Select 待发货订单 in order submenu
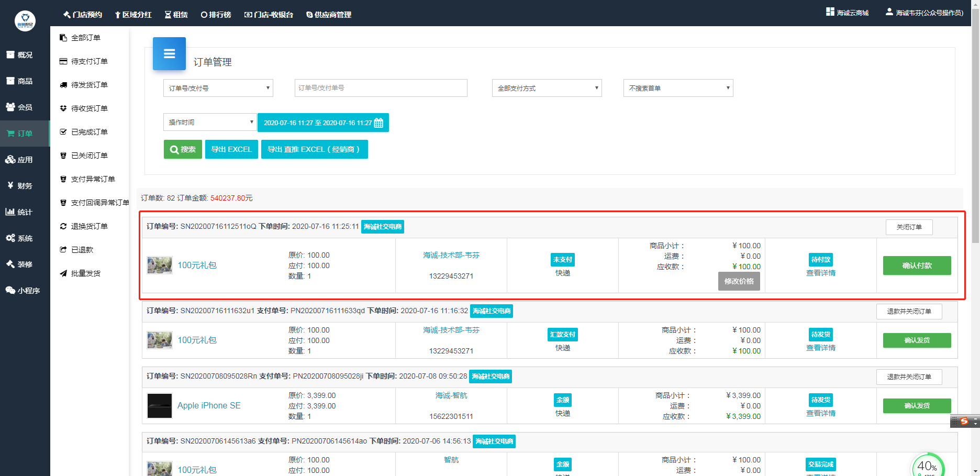 (89, 85)
